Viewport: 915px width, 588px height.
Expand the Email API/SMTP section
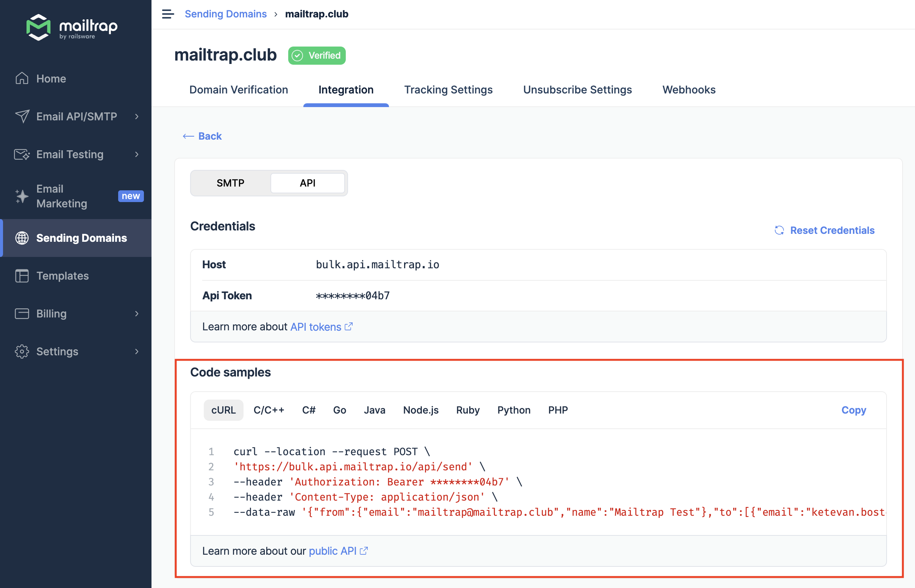point(137,117)
